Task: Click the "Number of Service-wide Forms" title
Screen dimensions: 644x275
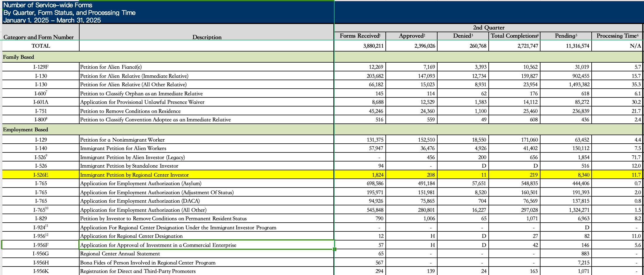Action: tap(48, 5)
